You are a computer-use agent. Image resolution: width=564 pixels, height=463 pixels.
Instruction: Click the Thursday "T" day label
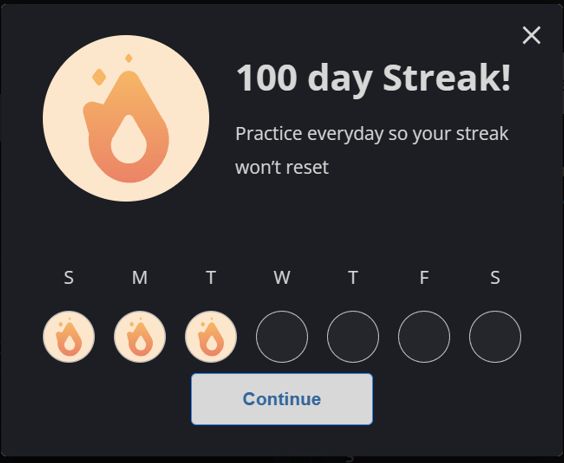point(353,277)
